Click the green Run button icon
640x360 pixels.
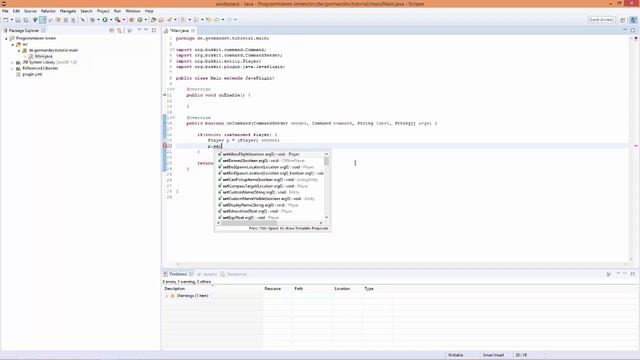pos(105,20)
